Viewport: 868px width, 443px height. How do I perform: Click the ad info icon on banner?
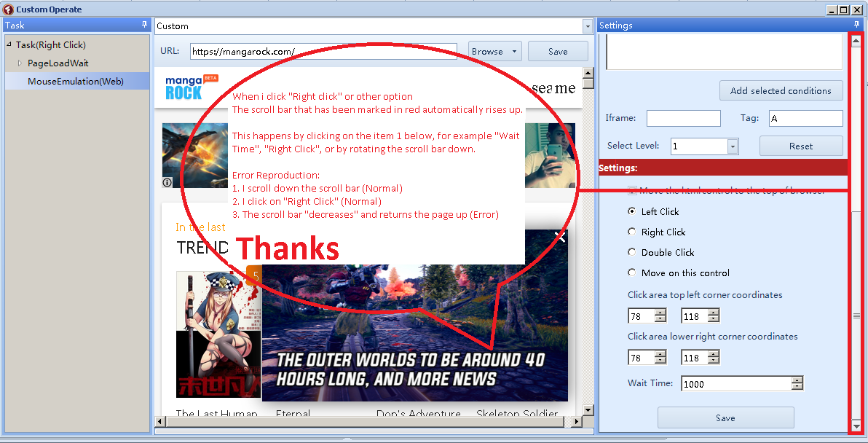167,182
